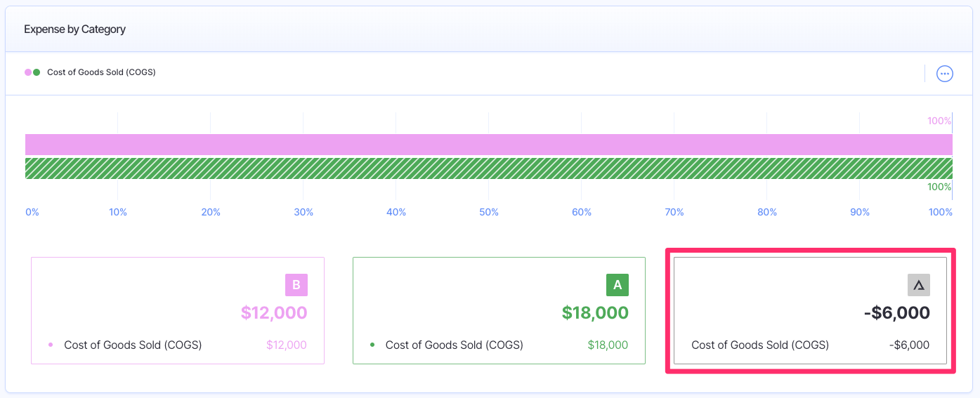Click the pink legend dot
Screen dimensions: 980x398
(28, 72)
